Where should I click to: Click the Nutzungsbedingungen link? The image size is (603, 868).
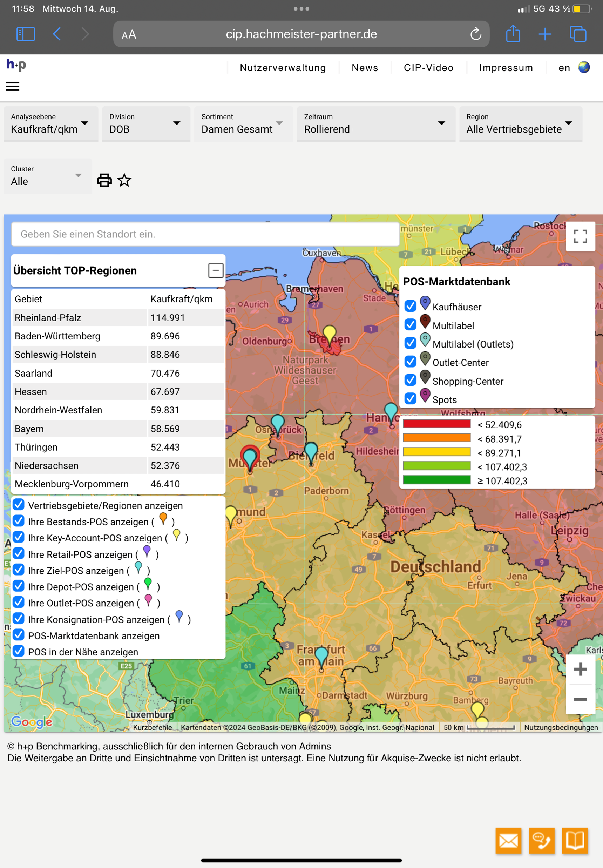(561, 727)
